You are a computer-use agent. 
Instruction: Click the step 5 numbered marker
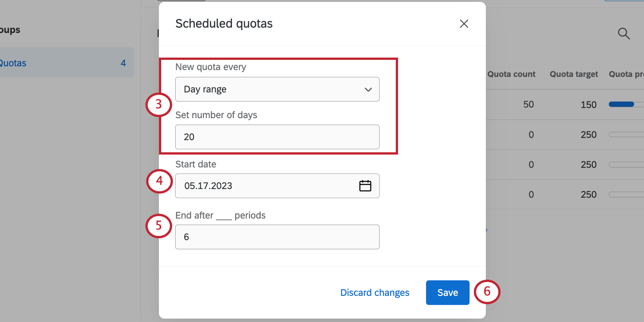pyautogui.click(x=159, y=226)
